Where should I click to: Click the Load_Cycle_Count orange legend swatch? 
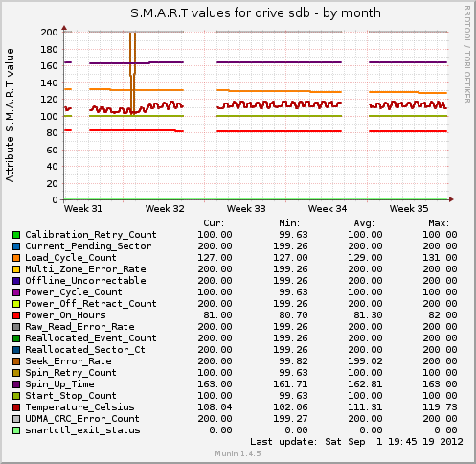16,258
